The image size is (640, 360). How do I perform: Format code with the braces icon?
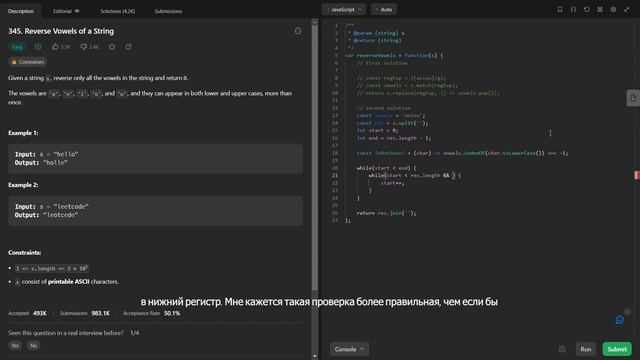tap(573, 9)
